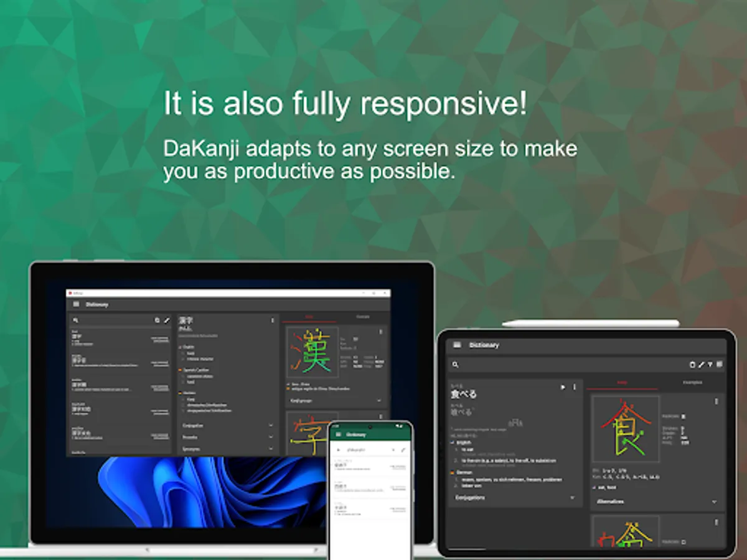Image resolution: width=747 pixels, height=560 pixels.
Task: Open the three-dot menu of the 食 kanji card
Action: pyautogui.click(x=716, y=402)
